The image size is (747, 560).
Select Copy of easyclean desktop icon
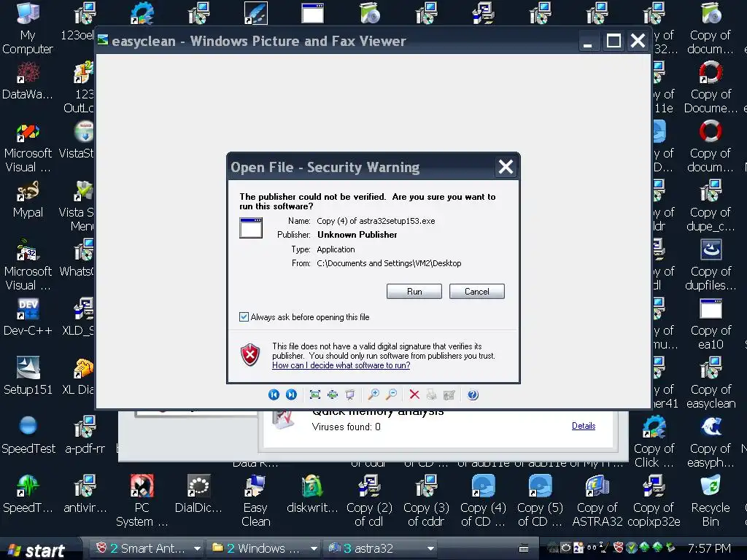point(711,383)
